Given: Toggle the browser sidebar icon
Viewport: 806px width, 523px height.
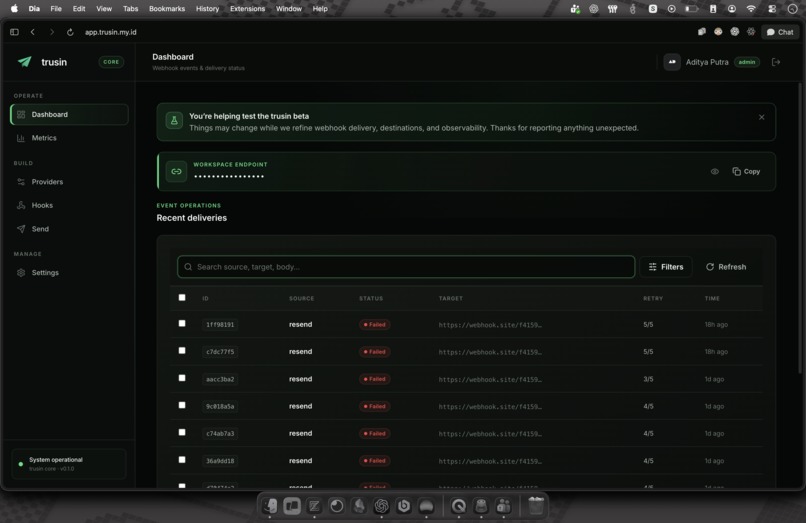Looking at the screenshot, I should click(x=14, y=32).
